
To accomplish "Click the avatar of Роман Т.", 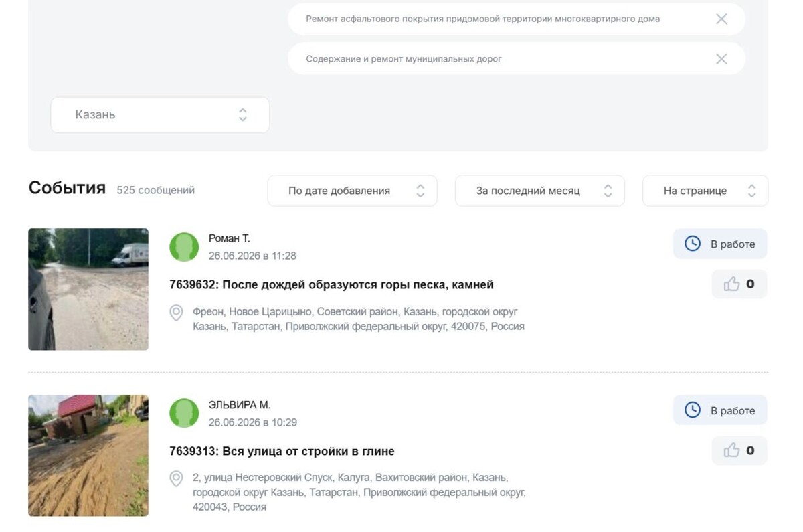I will coord(184,247).
